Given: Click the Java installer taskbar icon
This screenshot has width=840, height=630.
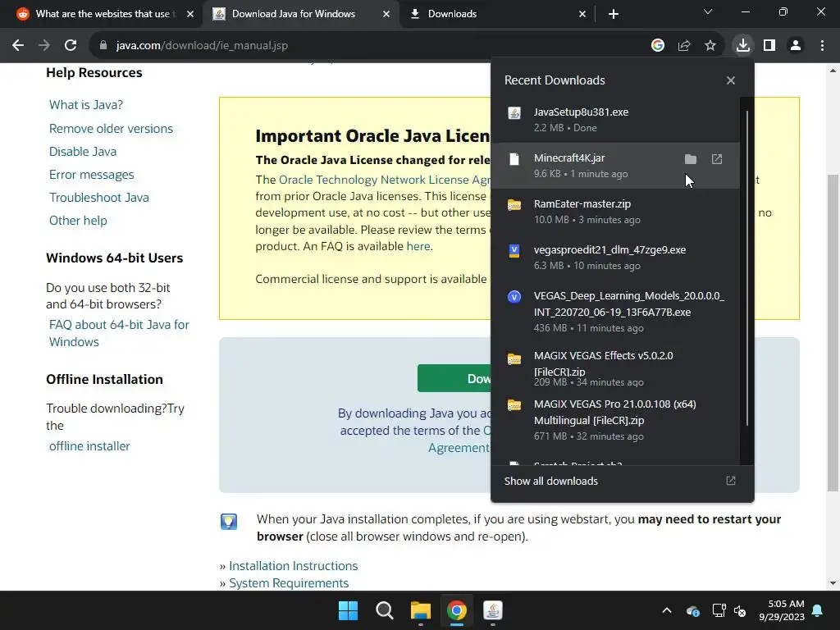Looking at the screenshot, I should (x=493, y=610).
